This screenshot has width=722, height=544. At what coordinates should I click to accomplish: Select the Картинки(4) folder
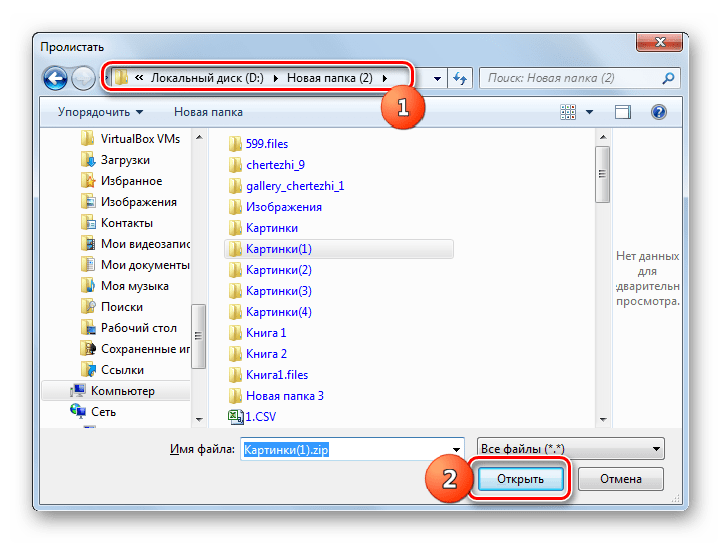tap(270, 312)
